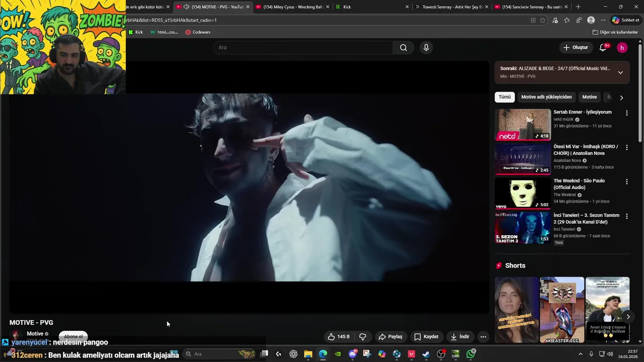
Task: Open the 6K EASTER EGG short
Action: [562, 310]
